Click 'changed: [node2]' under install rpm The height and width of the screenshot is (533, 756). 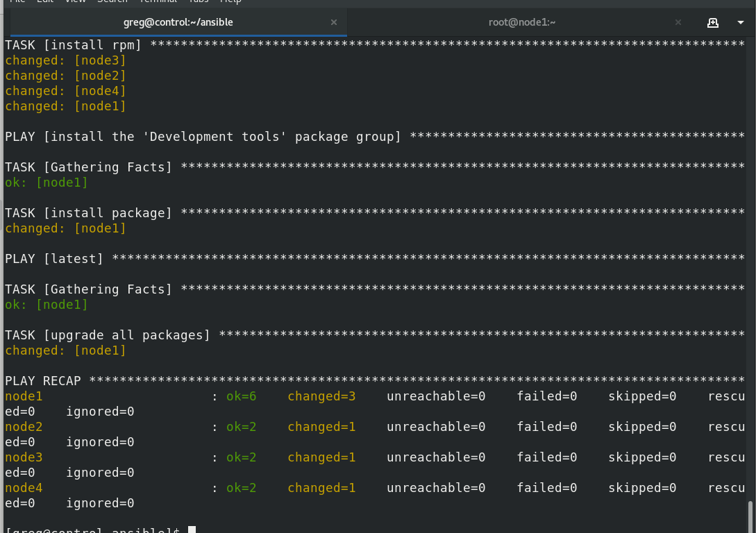click(65, 76)
